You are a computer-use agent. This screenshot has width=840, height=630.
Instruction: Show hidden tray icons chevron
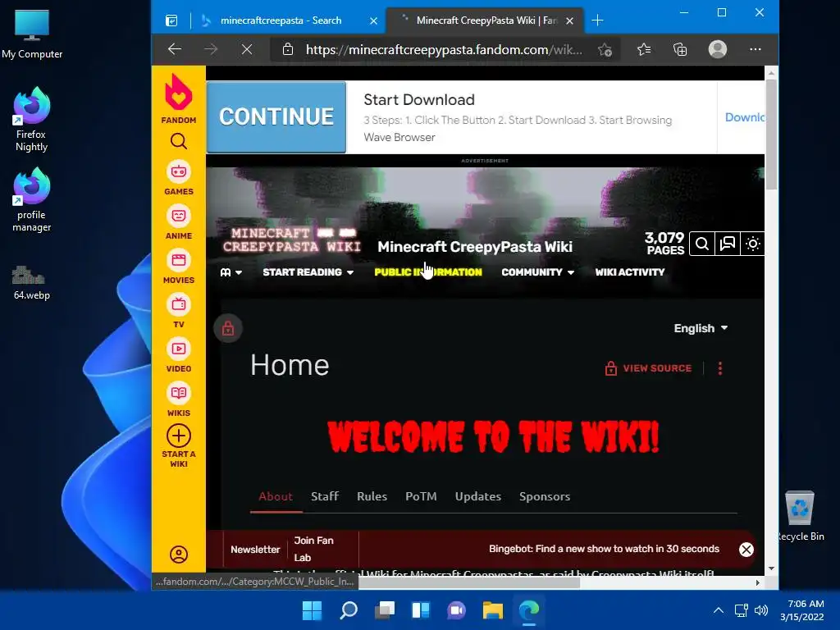[719, 610]
